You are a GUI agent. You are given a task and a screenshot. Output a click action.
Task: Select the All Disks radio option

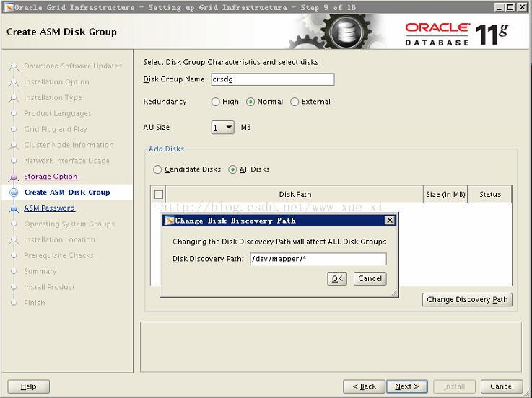point(232,169)
